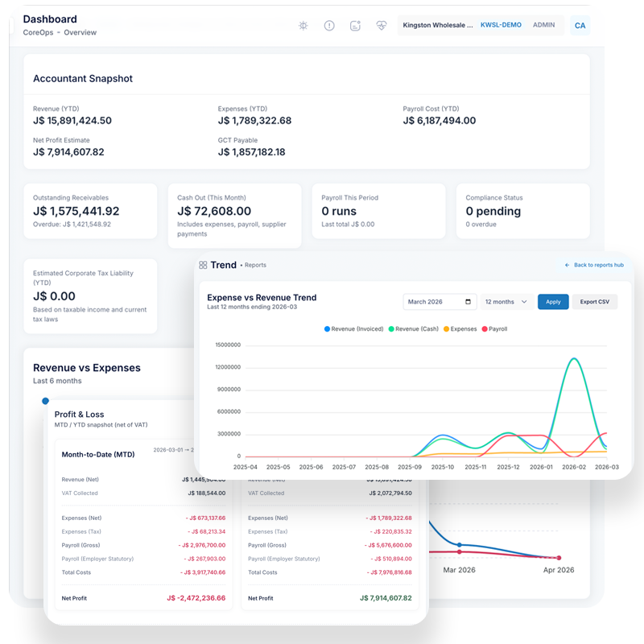Click YTD VAT Collected J$ 2,072,794.50

coord(390,493)
